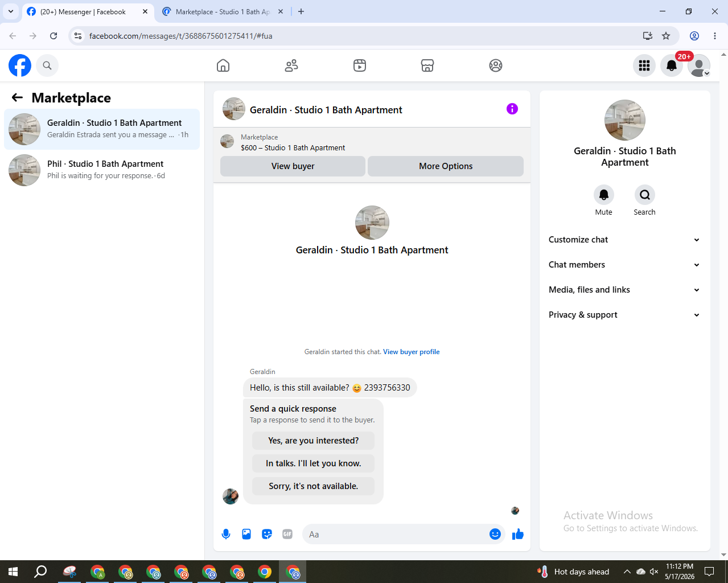Expand Chat members section
728x583 pixels.
coord(625,265)
